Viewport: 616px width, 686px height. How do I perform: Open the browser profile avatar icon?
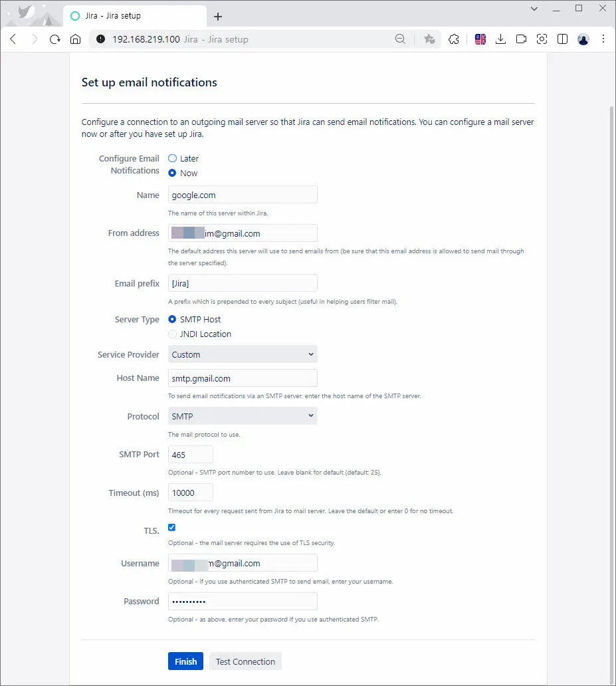583,39
